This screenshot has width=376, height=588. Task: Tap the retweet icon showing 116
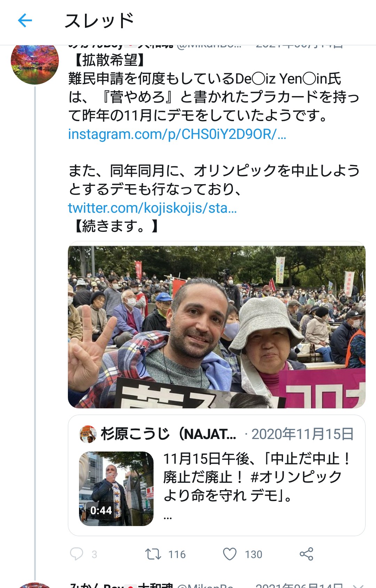coord(153,554)
